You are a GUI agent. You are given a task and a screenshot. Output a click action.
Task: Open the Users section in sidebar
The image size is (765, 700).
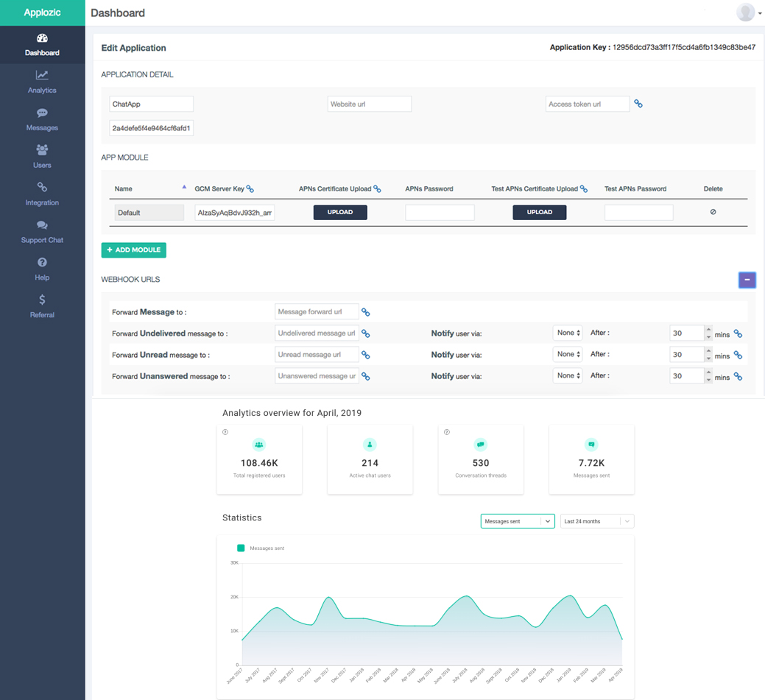(42, 157)
